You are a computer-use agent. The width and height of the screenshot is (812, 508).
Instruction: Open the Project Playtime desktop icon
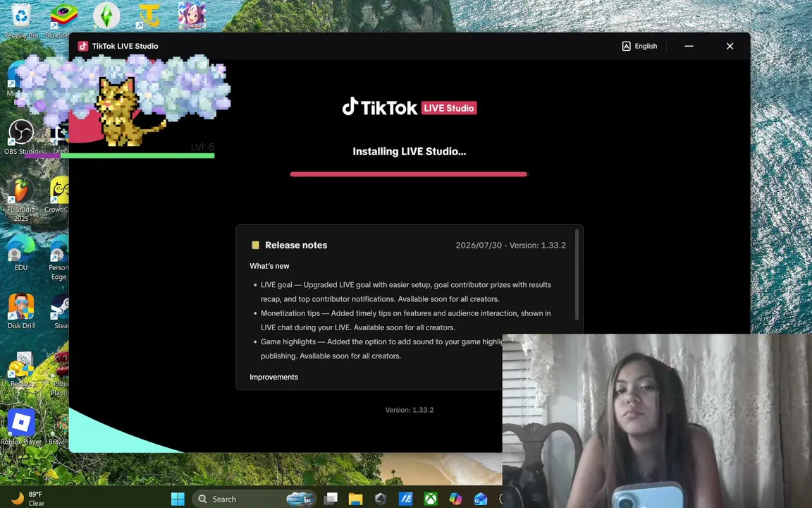[x=60, y=374]
